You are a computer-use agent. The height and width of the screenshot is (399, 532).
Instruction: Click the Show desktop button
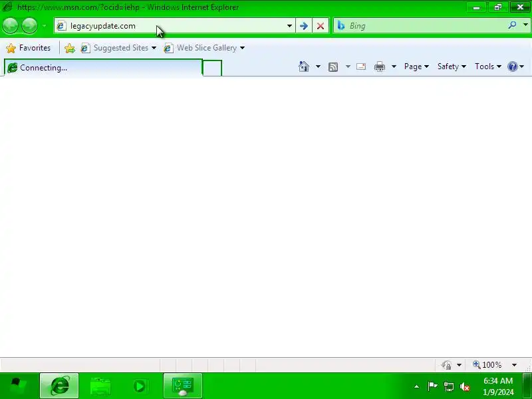tap(527, 386)
